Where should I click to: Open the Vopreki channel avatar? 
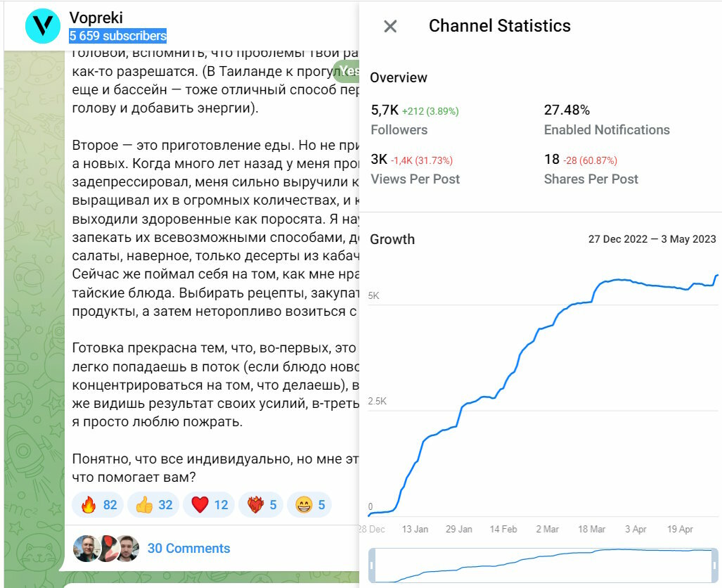(43, 27)
